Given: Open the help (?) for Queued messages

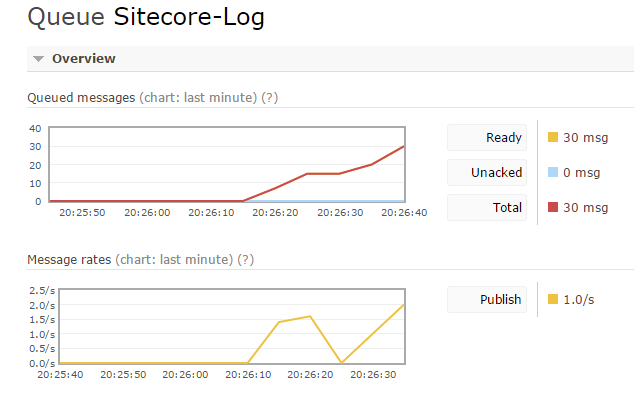Looking at the screenshot, I should tap(269, 97).
